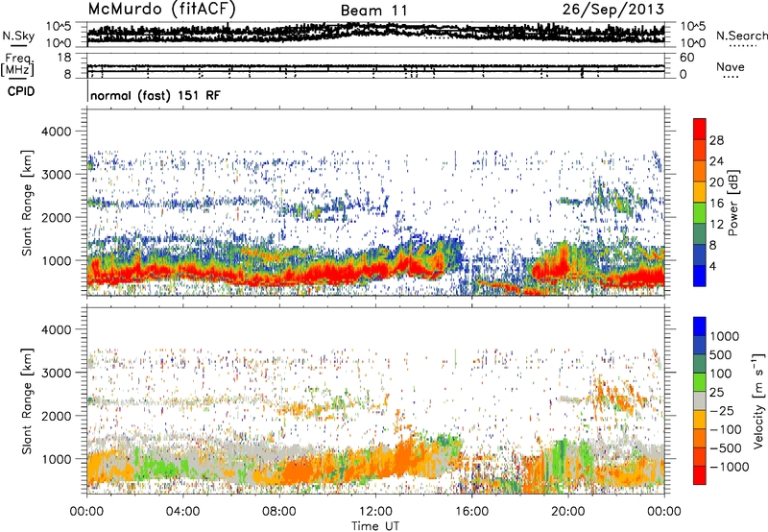Click the blue bottom segment of Power colorbar
Screen dimensions: 768x532
click(x=700, y=276)
